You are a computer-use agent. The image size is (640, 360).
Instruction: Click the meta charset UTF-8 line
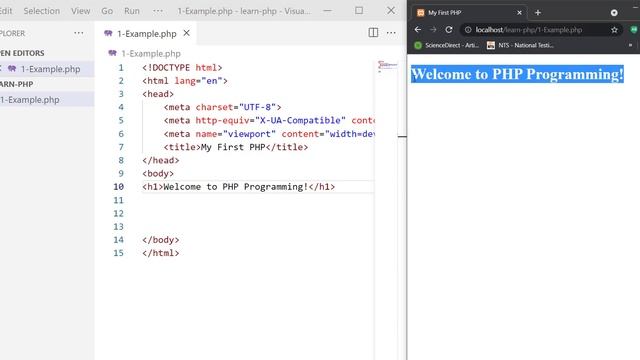(x=222, y=107)
